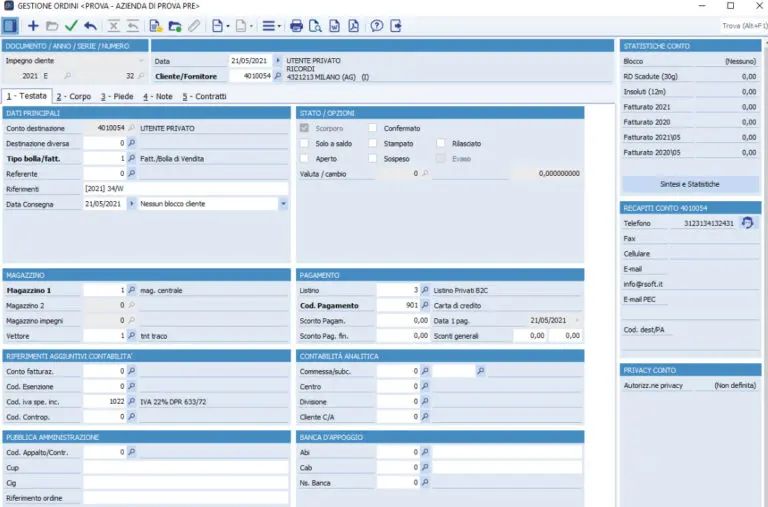
Task: Click the printer icon in toolbar
Action: click(296, 26)
